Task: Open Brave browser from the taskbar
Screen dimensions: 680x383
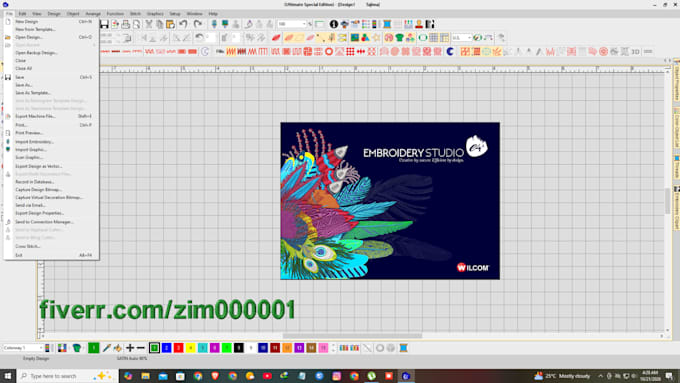Action: pos(215,376)
